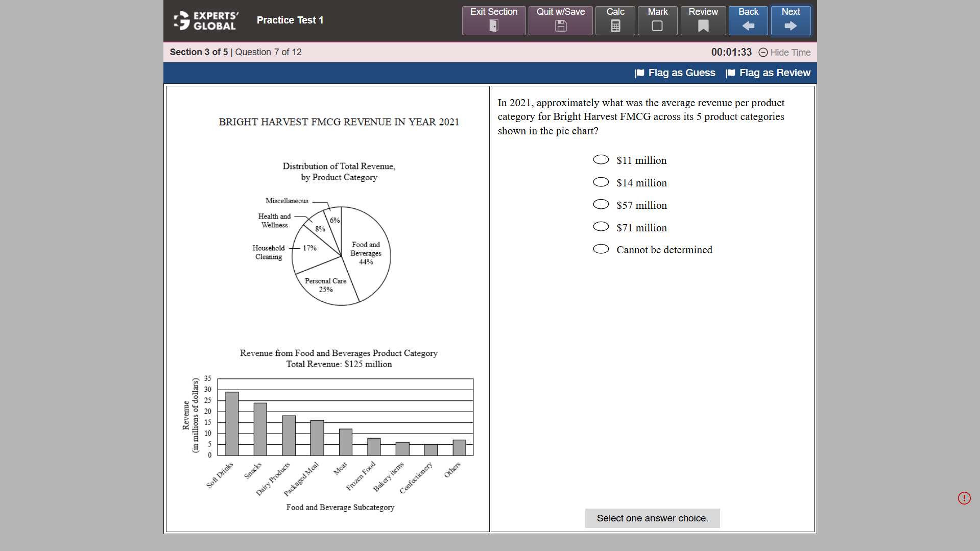
Task: Select the $11 million answer choice
Action: (x=601, y=159)
